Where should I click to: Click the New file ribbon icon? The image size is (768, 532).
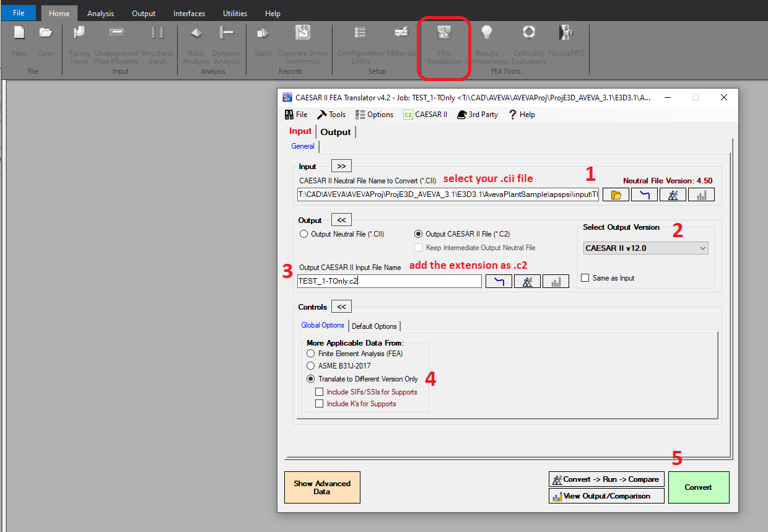(x=19, y=41)
